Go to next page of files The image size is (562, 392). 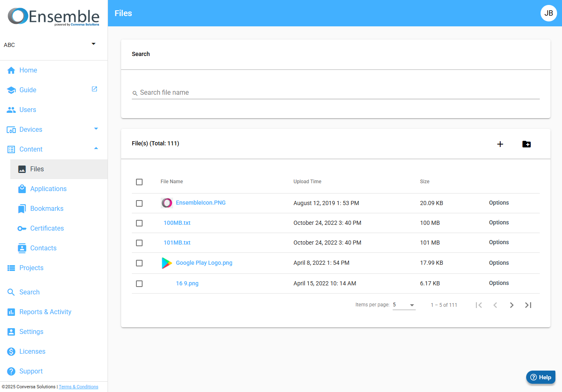[x=512, y=305]
